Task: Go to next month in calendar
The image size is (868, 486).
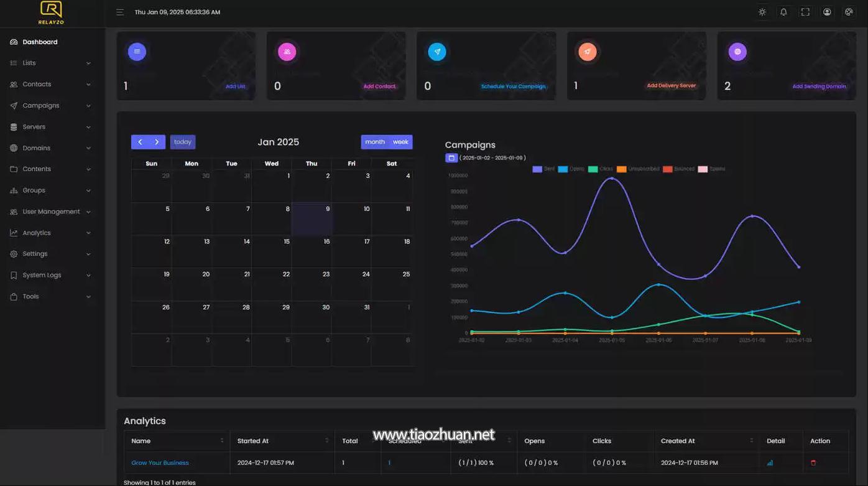Action: pos(157,142)
